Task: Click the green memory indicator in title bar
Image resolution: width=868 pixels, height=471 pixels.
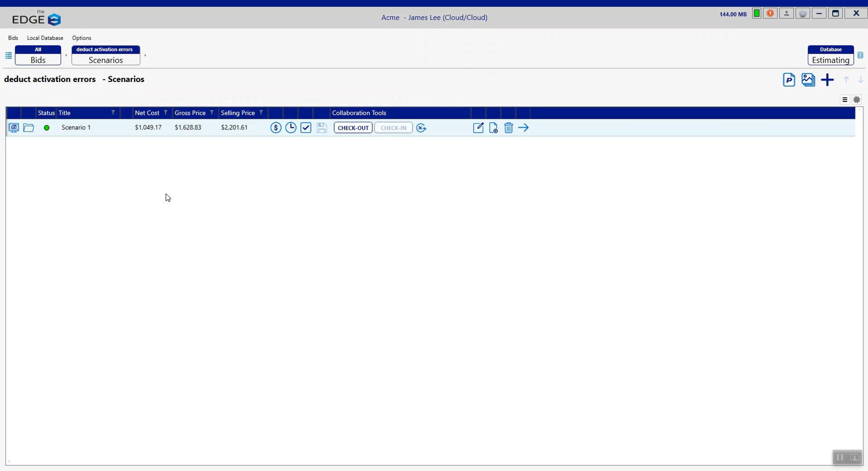Action: click(x=756, y=13)
